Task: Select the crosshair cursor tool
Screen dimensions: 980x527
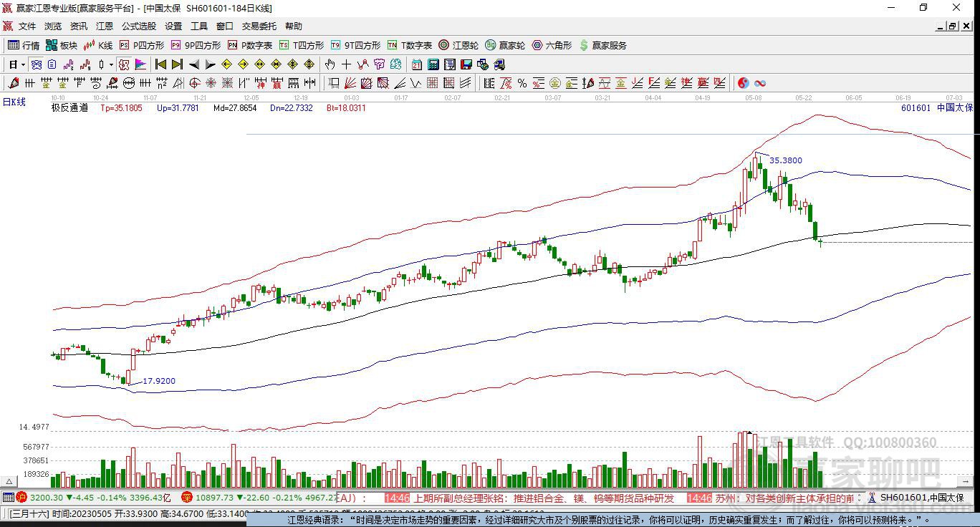Action: pyautogui.click(x=346, y=64)
